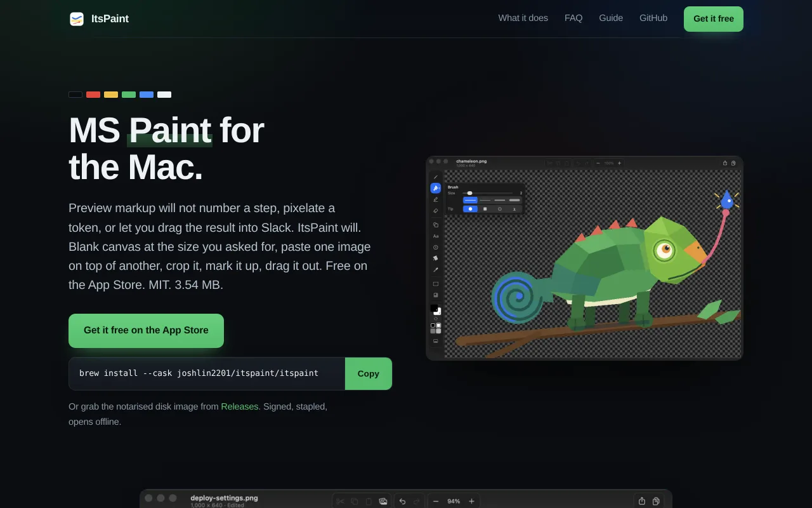This screenshot has width=812, height=508.
Task: Click the Copy icon in the chameleon.png toolbar
Action: click(x=733, y=163)
